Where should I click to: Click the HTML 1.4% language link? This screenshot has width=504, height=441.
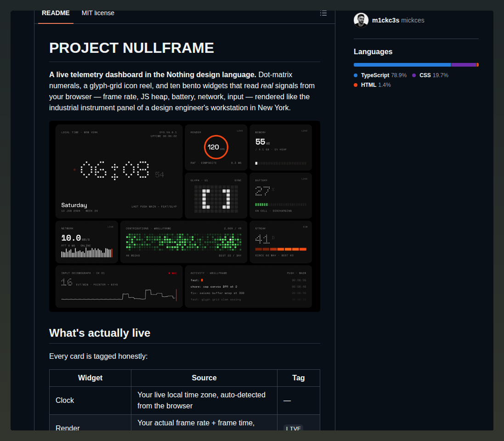click(372, 85)
